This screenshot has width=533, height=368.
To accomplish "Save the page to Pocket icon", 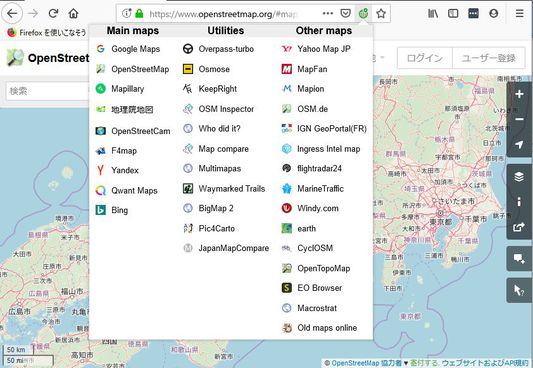I will point(345,14).
